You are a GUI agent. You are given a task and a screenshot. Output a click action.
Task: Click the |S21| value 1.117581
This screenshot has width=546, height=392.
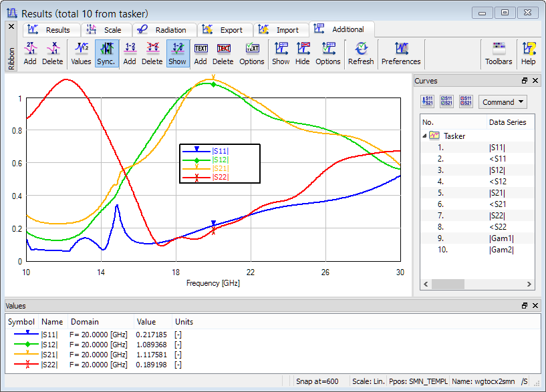pos(152,355)
